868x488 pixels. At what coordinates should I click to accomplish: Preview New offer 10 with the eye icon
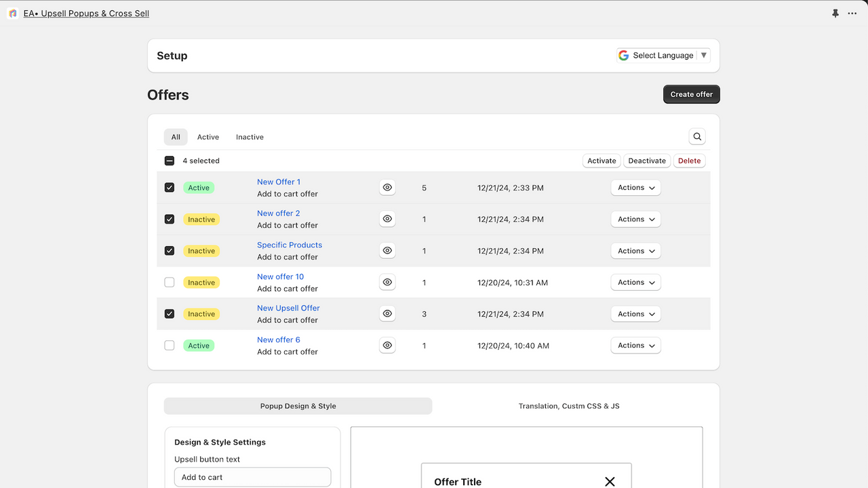(x=387, y=282)
